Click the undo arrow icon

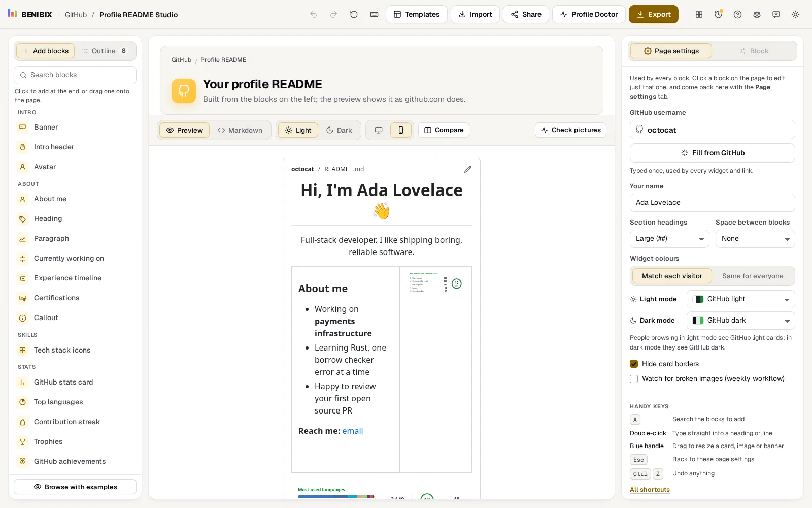pyautogui.click(x=314, y=14)
